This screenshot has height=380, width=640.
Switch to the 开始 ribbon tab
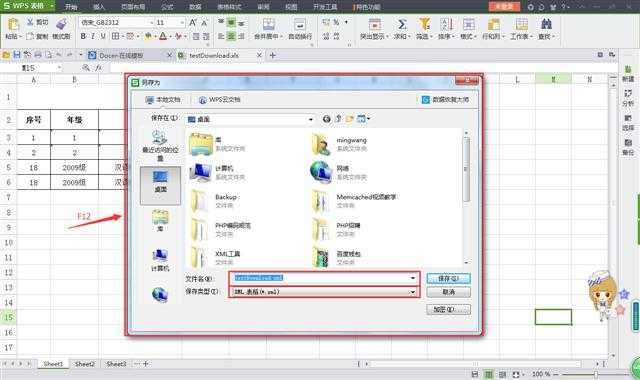[x=71, y=7]
